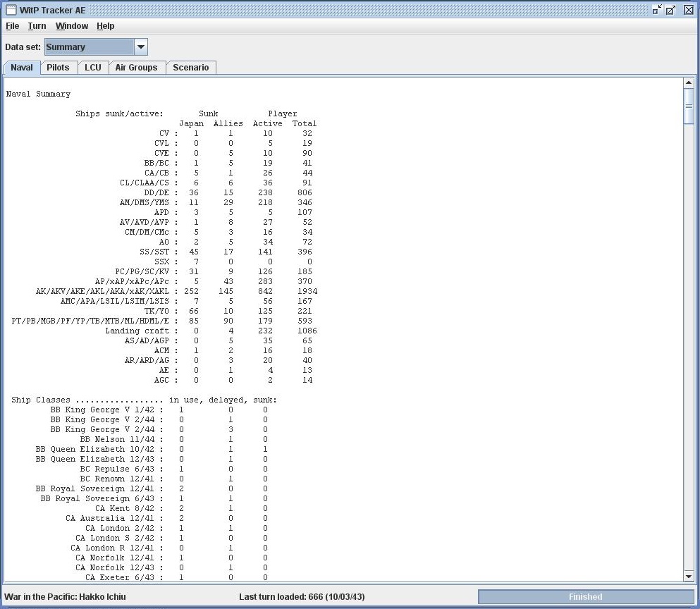Click total value 1934 in the AK row
This screenshot has height=609, width=700.
coord(307,291)
